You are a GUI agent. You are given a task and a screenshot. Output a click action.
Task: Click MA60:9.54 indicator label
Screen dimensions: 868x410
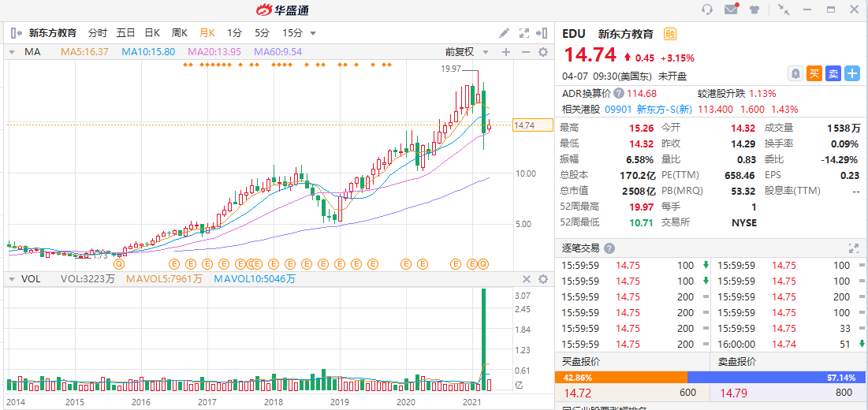click(x=278, y=52)
